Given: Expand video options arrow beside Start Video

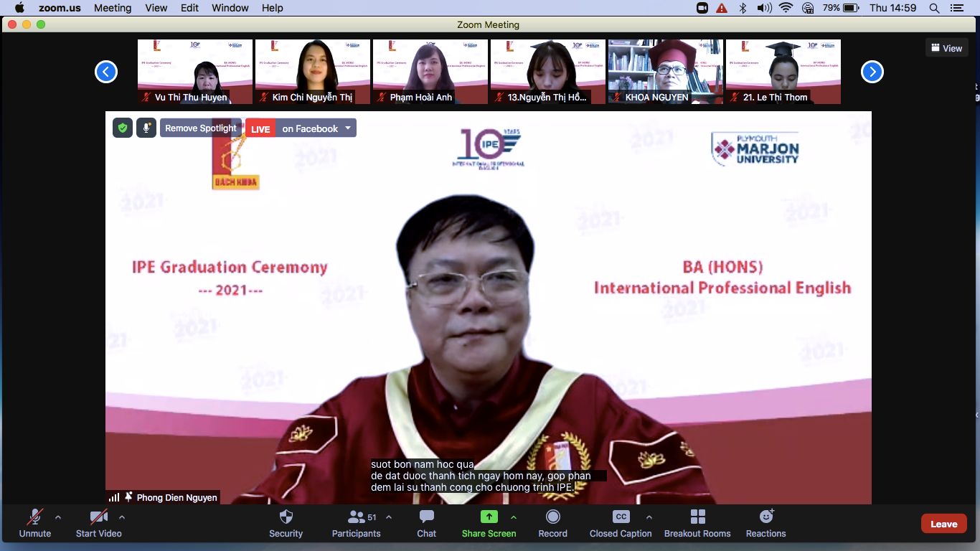Looking at the screenshot, I should (x=122, y=517).
